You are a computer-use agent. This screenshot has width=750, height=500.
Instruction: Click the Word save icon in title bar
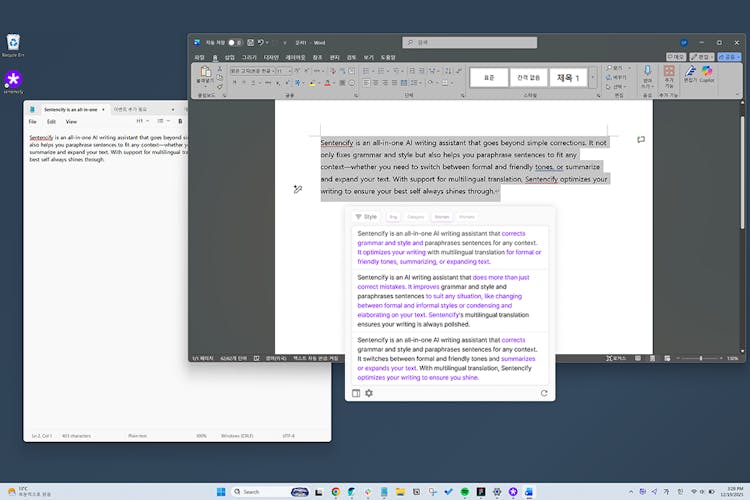click(x=249, y=43)
